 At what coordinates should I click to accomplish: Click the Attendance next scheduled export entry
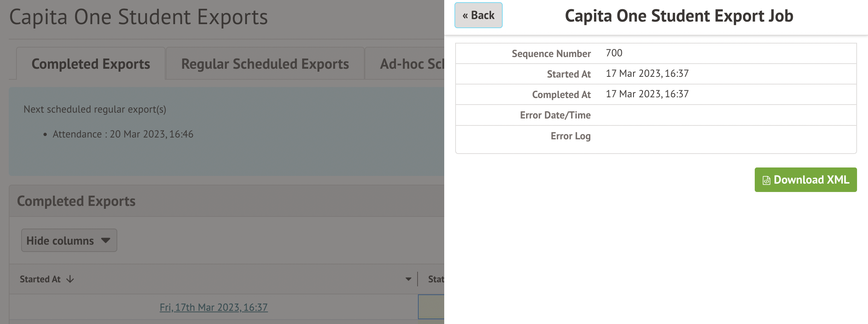click(123, 134)
